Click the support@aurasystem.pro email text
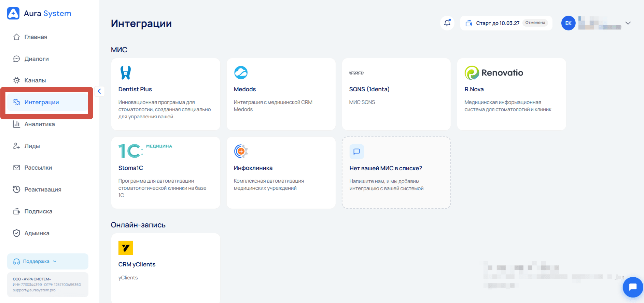The width and height of the screenshot is (644, 303). 34,290
